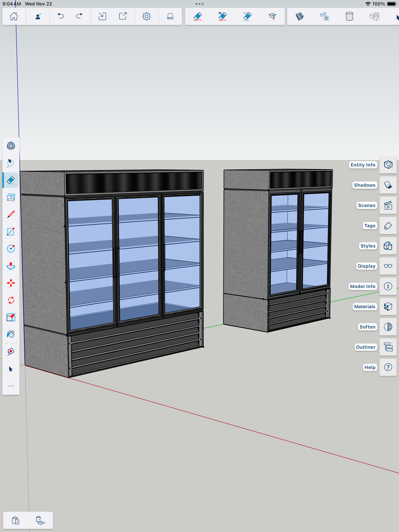Viewport: 399px width, 532px height.
Task: Open the Tags panel
Action: coord(388,226)
